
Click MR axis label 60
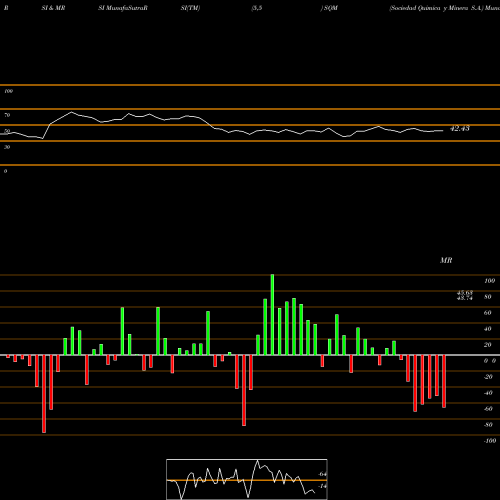pyautogui.click(x=488, y=313)
